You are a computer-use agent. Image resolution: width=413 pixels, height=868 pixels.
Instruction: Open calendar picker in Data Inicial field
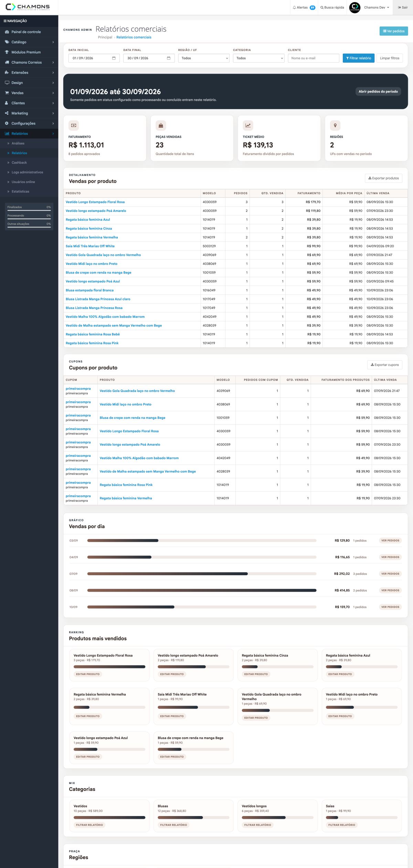click(x=114, y=58)
